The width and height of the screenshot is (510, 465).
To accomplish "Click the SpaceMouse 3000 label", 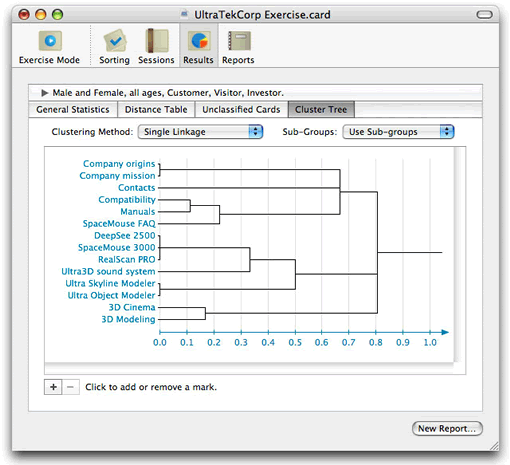I will point(117,248).
